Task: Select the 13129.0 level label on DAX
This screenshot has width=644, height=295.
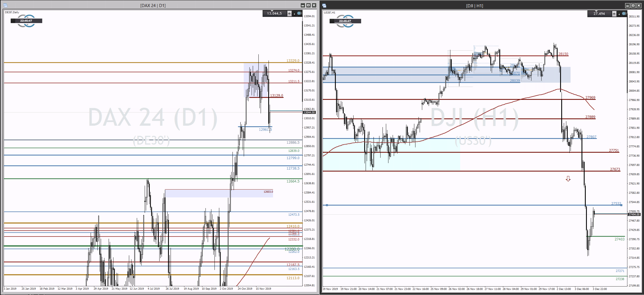Action: pos(277,95)
